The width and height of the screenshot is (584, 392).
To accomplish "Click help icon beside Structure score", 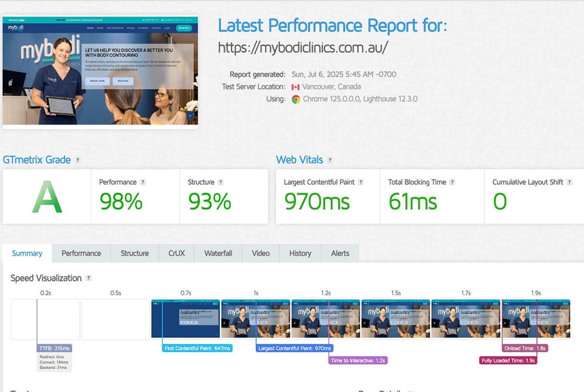I will (221, 183).
